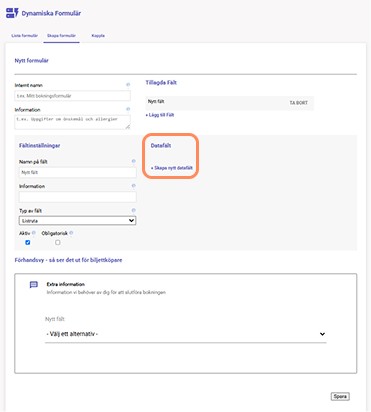Show help icon next to Aktiv

point(34,233)
